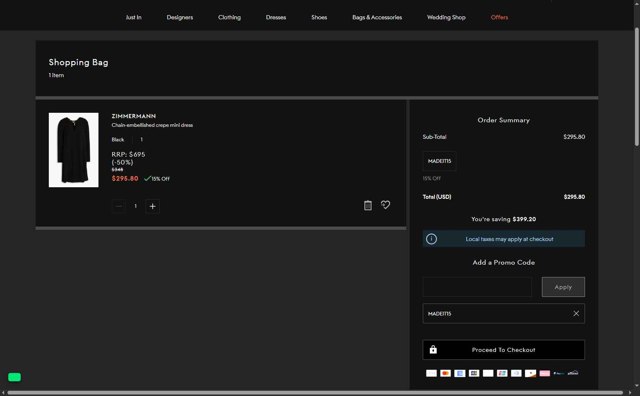Click the Affirm payment logo

[573, 373]
